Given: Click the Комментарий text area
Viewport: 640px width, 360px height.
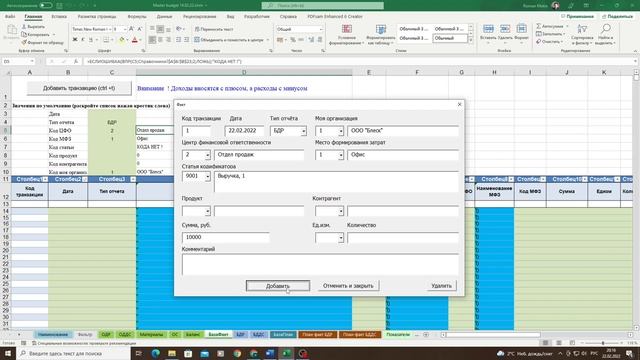Looking at the screenshot, I should (320, 264).
